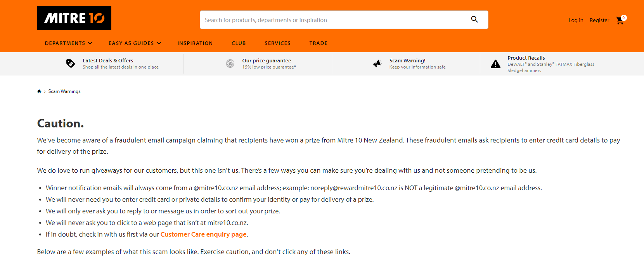Click the Log in link
The height and width of the screenshot is (261, 644).
coord(576,21)
